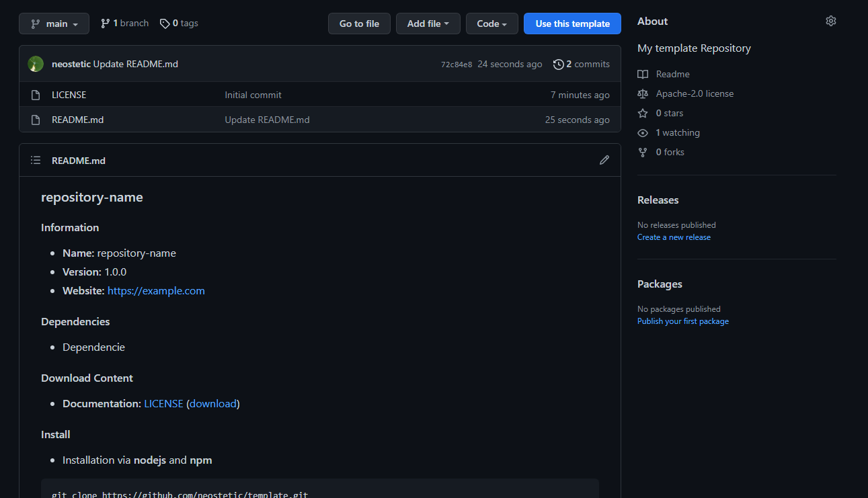This screenshot has width=868, height=498.
Task: Click the fork icon next to 0 forks
Action: [643, 152]
